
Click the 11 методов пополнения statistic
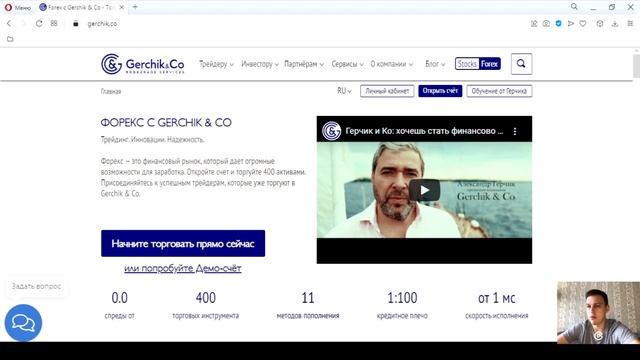[x=308, y=305]
